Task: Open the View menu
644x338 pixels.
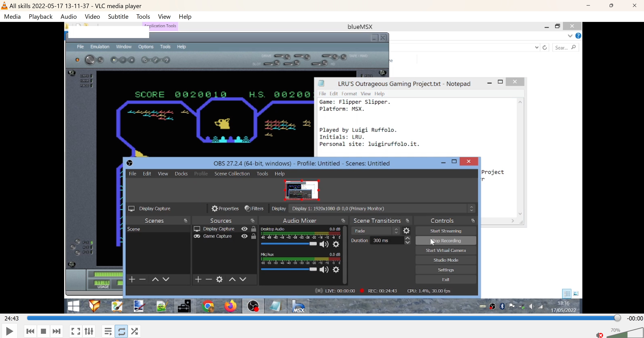Action: 164,17
